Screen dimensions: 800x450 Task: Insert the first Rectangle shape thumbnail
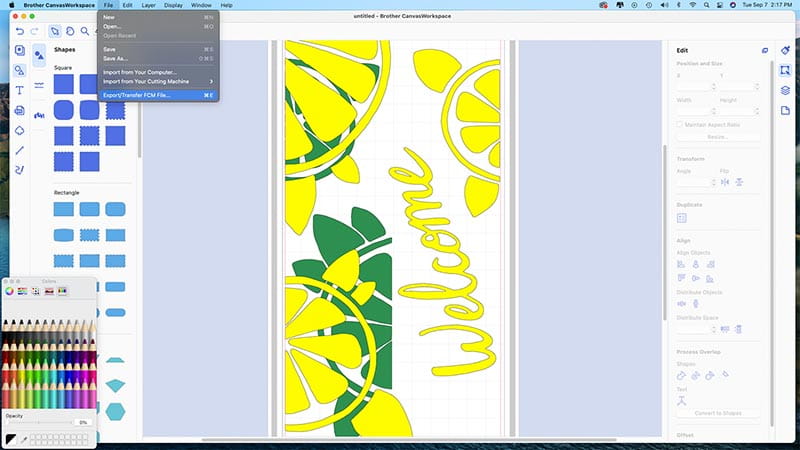(x=64, y=209)
